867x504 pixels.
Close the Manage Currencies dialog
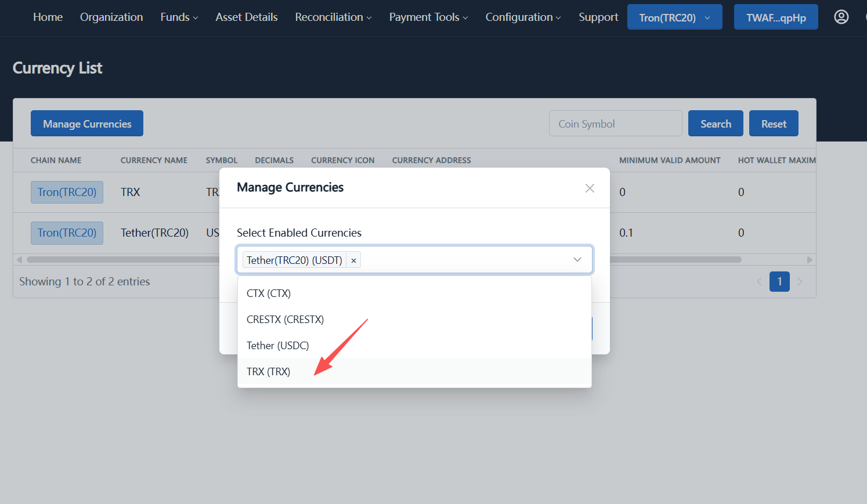[x=590, y=188]
